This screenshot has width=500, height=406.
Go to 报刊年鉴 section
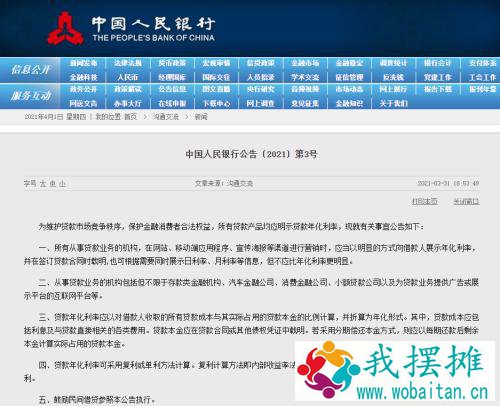(483, 89)
